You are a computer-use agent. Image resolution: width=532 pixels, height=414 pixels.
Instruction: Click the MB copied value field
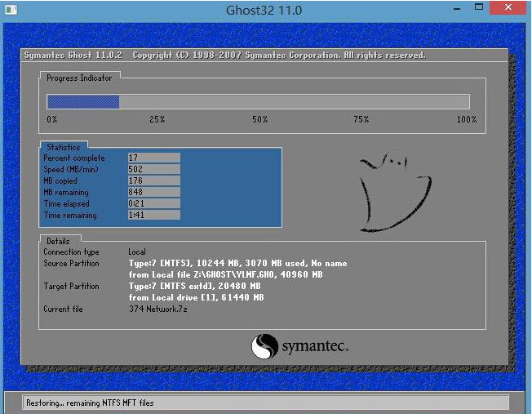pyautogui.click(x=153, y=180)
